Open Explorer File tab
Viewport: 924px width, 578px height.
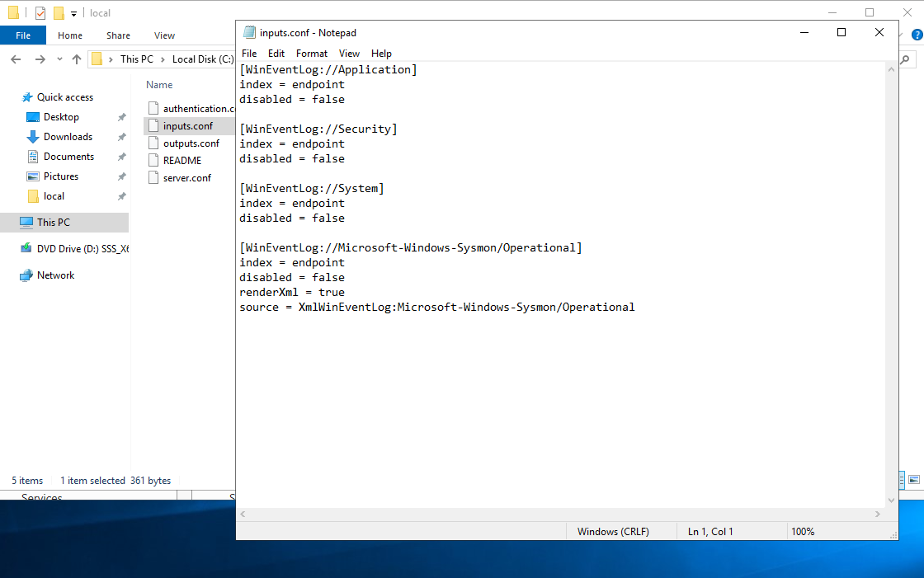click(x=23, y=35)
